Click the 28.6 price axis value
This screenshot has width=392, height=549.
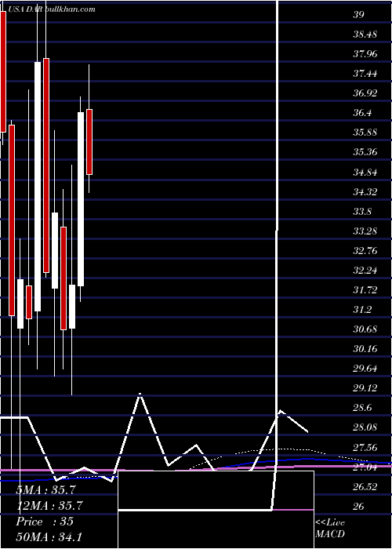point(362,409)
